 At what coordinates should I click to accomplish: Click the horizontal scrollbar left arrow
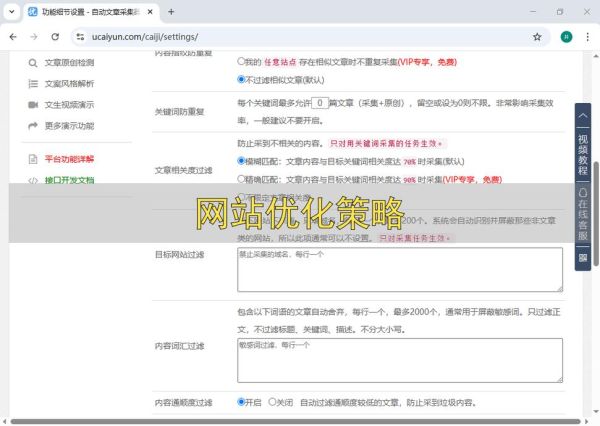click(5, 422)
